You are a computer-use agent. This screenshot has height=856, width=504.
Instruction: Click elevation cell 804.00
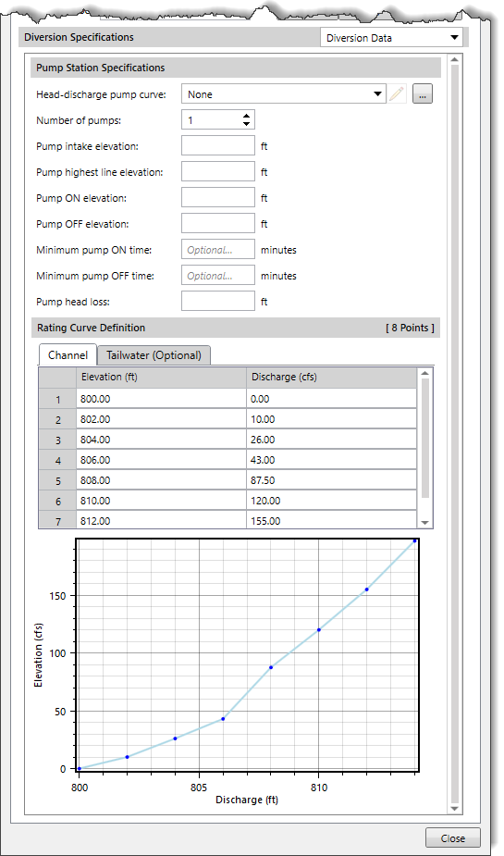pyautogui.click(x=161, y=440)
